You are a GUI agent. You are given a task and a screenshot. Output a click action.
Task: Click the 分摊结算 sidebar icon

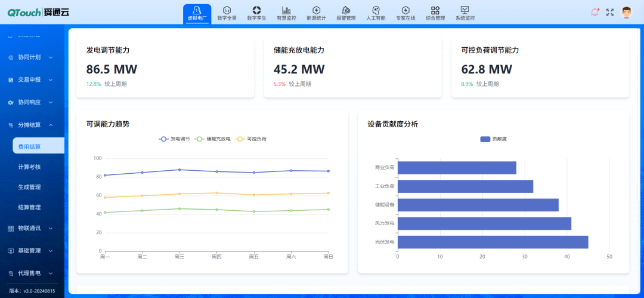tap(11, 125)
